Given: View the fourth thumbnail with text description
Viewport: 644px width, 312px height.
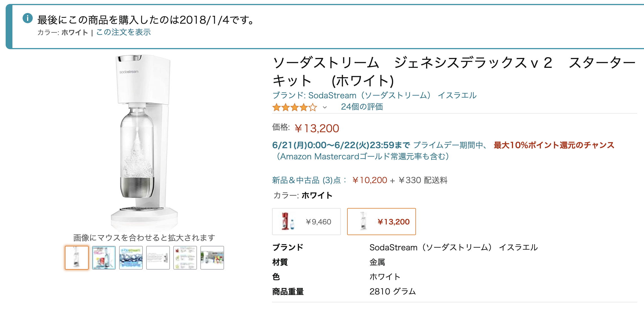Looking at the screenshot, I should tap(158, 258).
